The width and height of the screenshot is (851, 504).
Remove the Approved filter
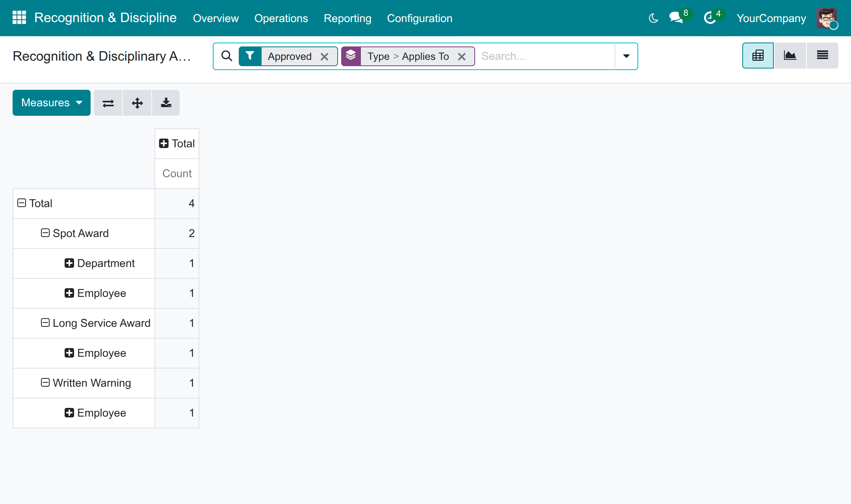(324, 56)
